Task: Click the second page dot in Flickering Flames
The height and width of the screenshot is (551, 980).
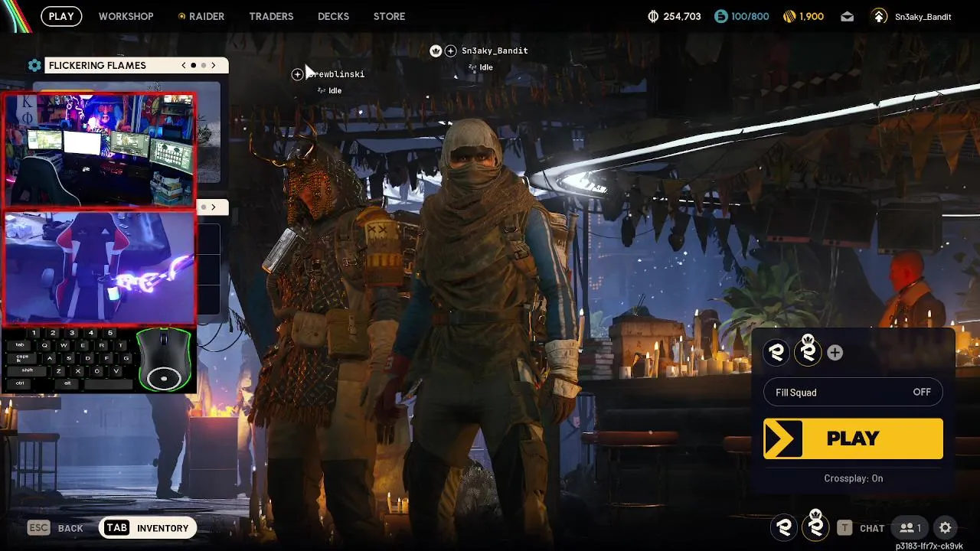Action: (x=204, y=66)
